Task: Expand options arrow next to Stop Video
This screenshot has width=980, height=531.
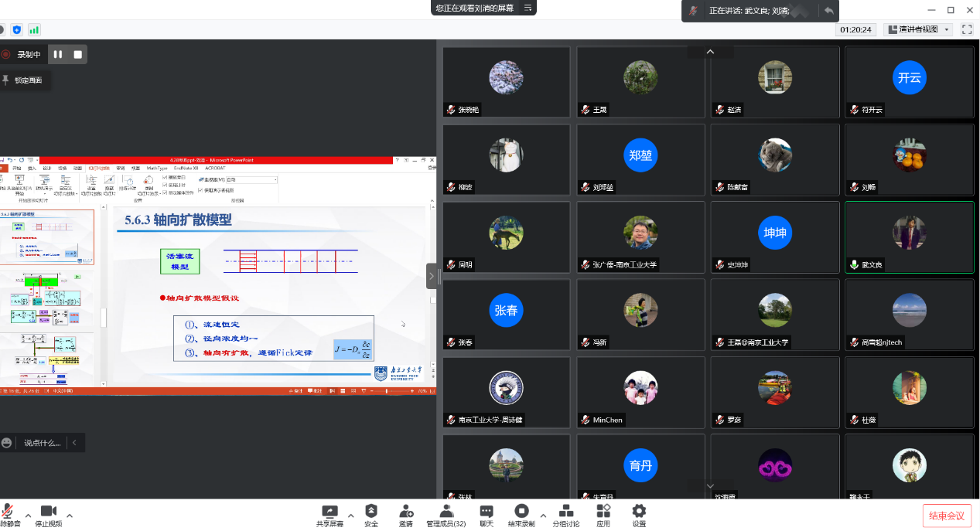Action: tap(70, 515)
